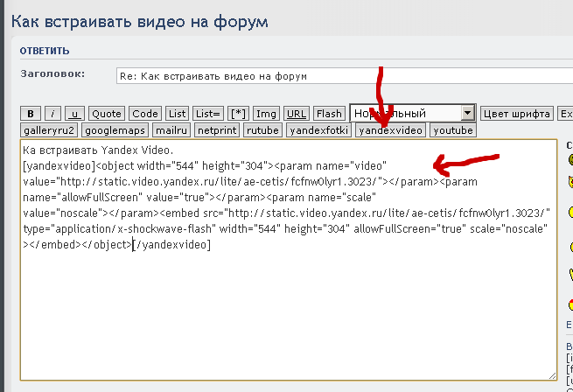The image size is (573, 392).
Task: Toggle bold formatting with the B button
Action: click(31, 114)
